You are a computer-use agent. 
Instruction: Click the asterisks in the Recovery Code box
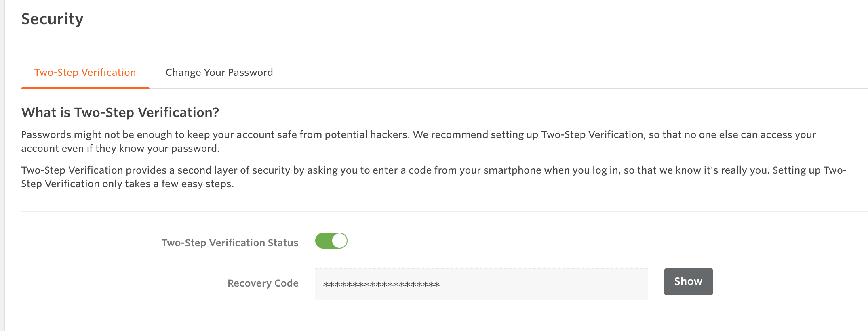(x=381, y=284)
